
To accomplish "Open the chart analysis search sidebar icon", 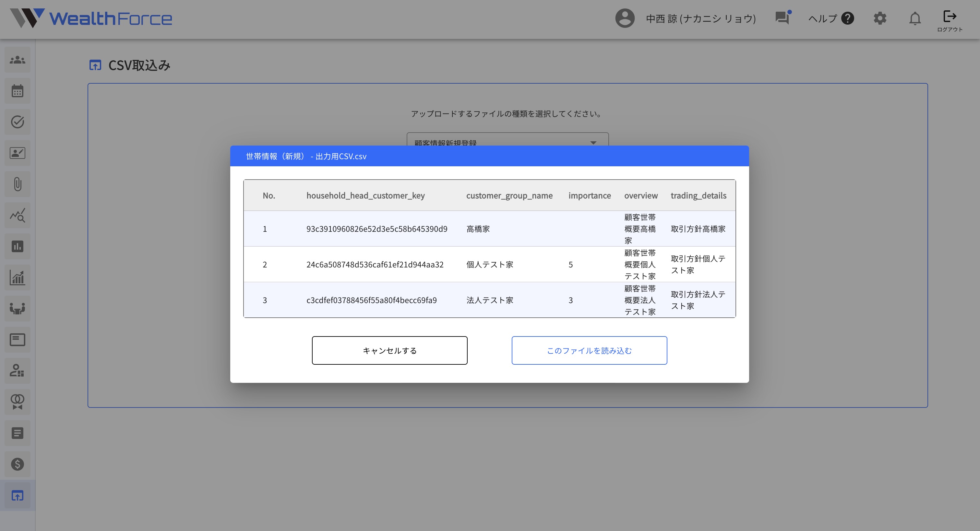I will click(x=17, y=215).
